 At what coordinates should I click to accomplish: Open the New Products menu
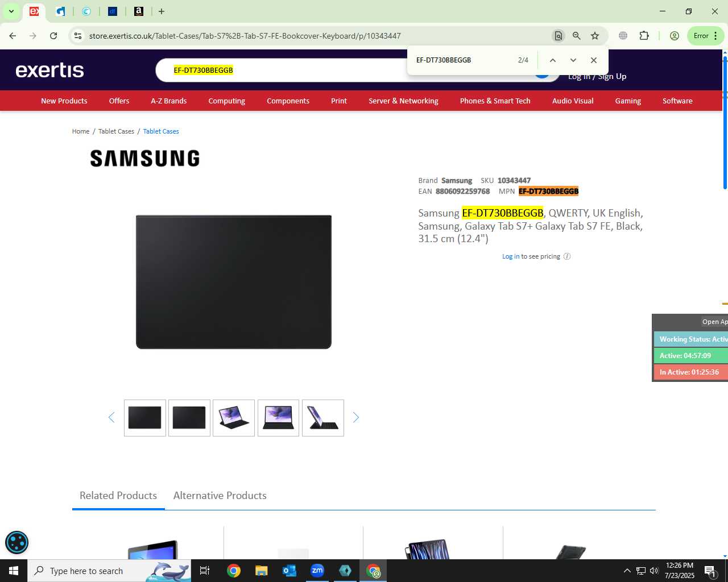click(x=64, y=101)
